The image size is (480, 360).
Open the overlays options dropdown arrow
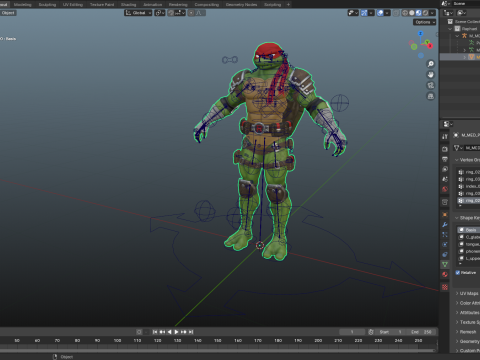coord(387,13)
